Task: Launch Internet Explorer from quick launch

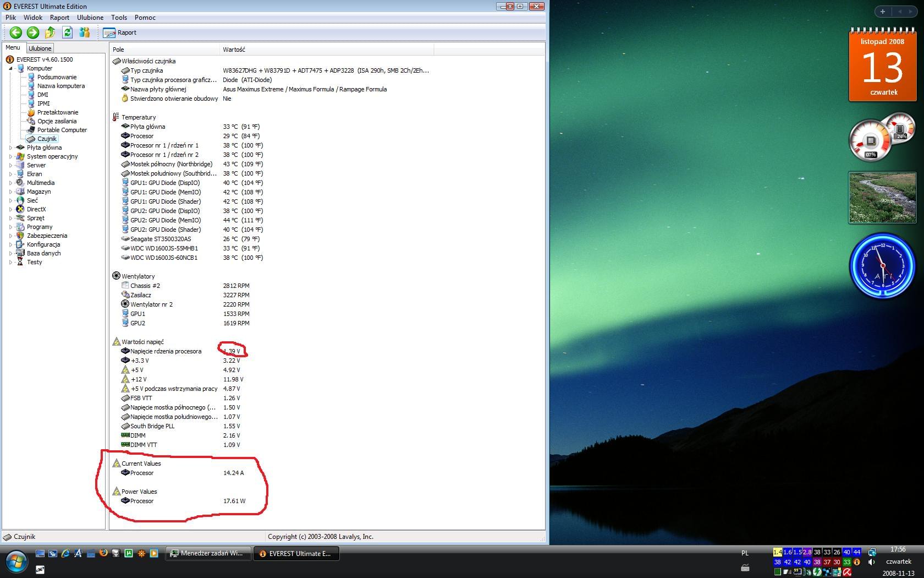Action: [65, 553]
